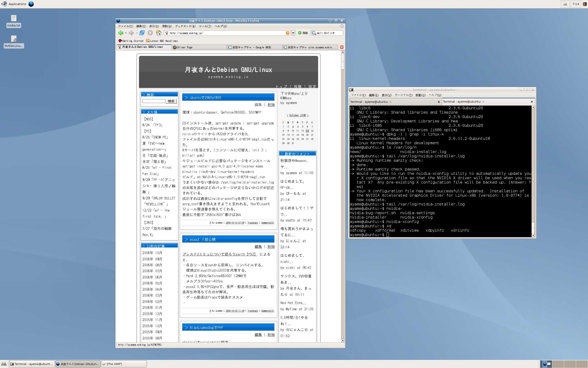Go to the Home page icon
This screenshot has height=368, width=588.
[159, 33]
